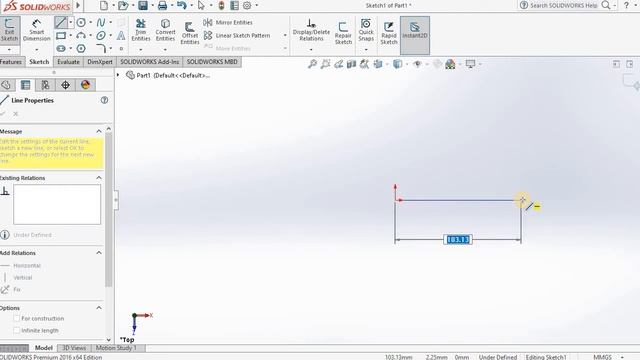Viewport: 640px width, 360px height.
Task: Collapse the Existing Relations section
Action: tap(99, 178)
